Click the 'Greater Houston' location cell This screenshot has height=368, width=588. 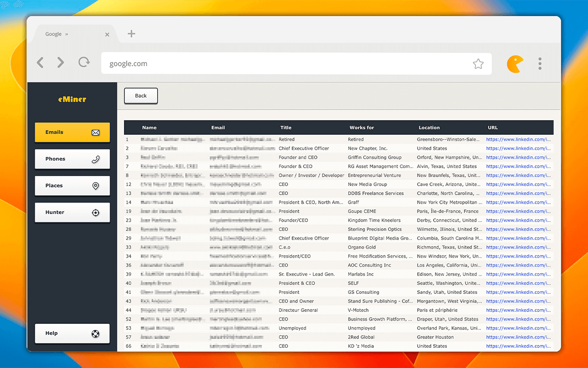(435, 337)
